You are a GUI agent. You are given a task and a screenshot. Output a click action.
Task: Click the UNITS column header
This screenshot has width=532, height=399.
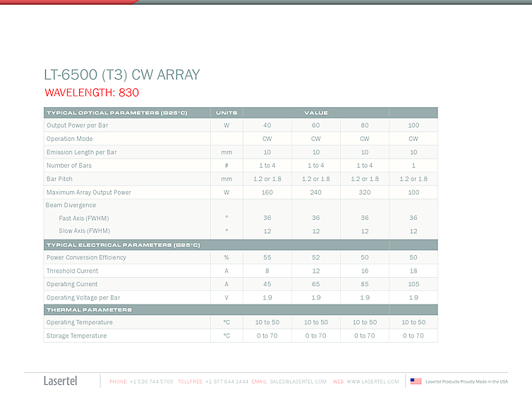tap(226, 113)
